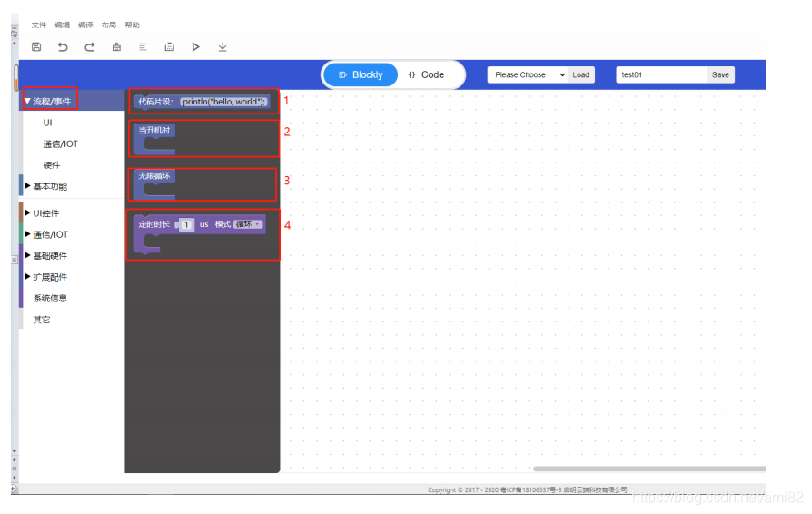This screenshot has height=514, width=812.
Task: Open the 文件 menu
Action: click(39, 25)
